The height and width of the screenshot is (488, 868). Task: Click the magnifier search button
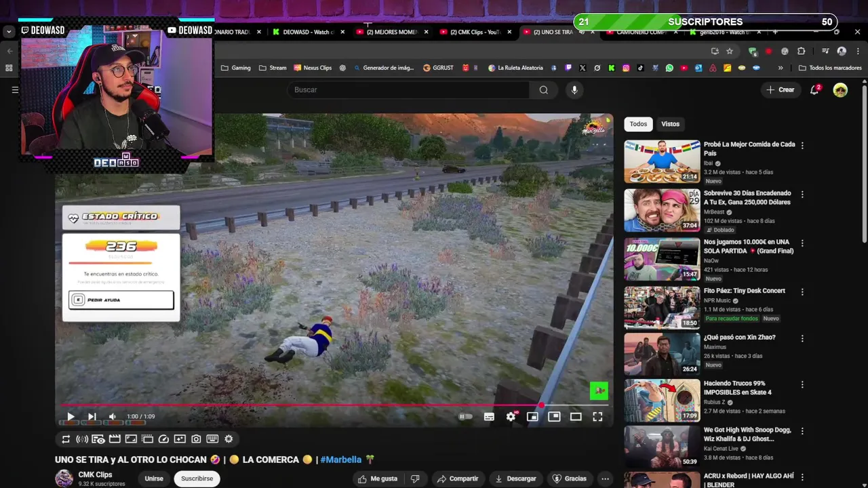pyautogui.click(x=543, y=89)
